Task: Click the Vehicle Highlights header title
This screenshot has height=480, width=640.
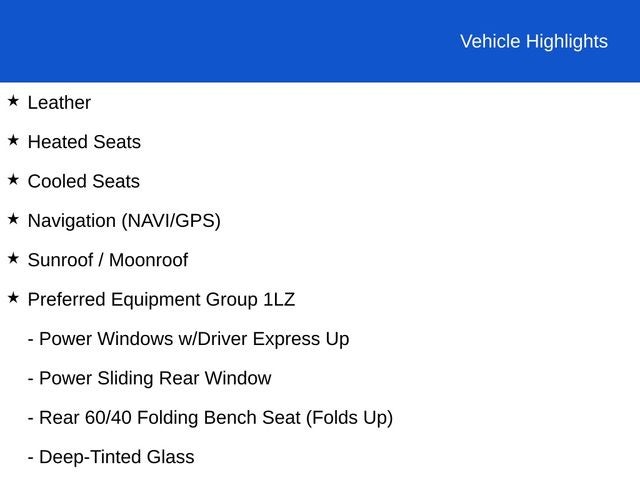Action: pos(533,41)
